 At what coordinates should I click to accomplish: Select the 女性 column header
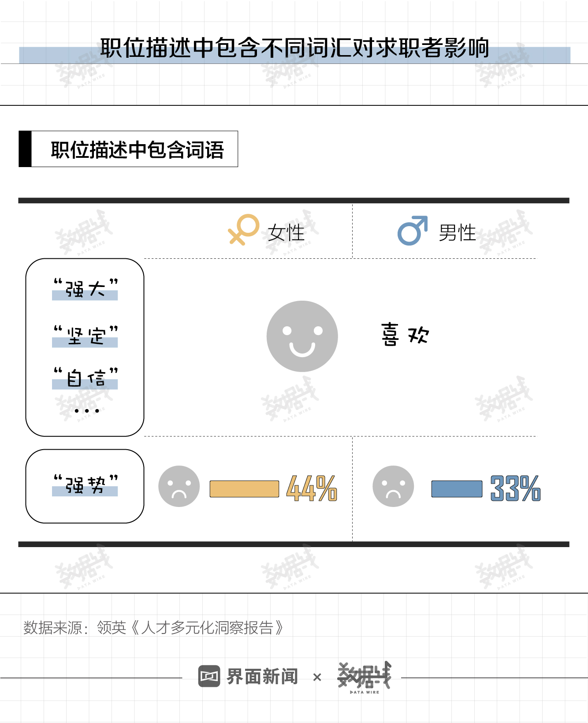pyautogui.click(x=287, y=232)
